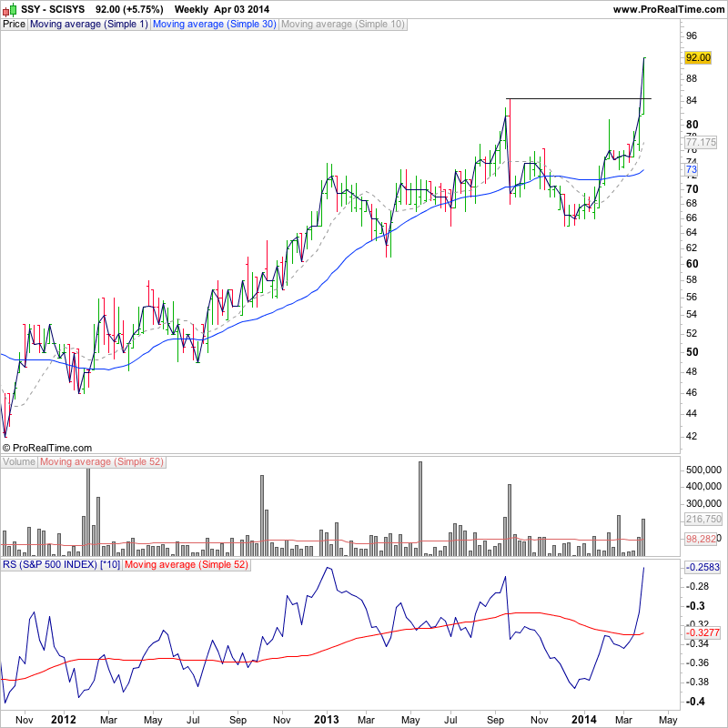
Task: Click the -0.3277 RS average tag
Action: pos(703,632)
